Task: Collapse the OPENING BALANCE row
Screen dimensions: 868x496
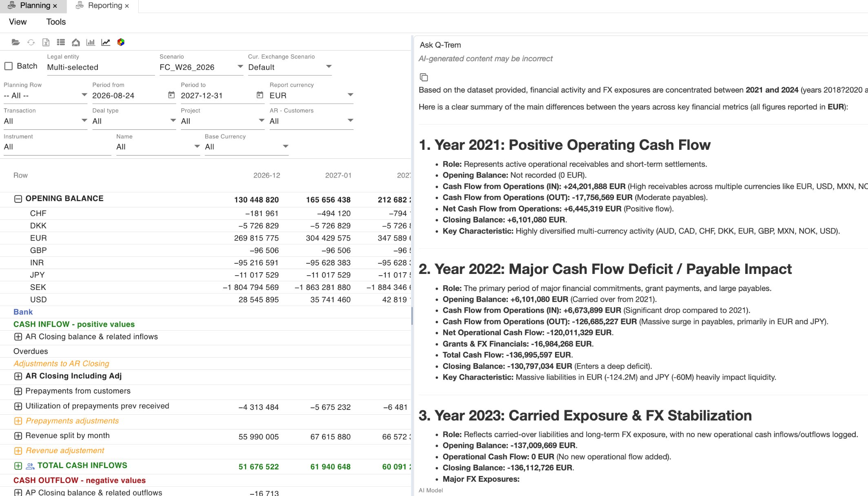Action: point(18,199)
